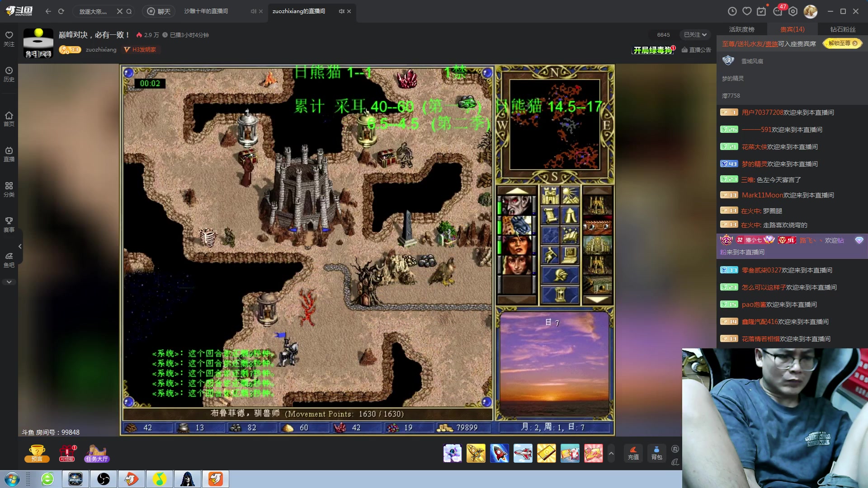Image resolution: width=868 pixels, height=488 pixels.
Task: Open the 可领取 gift box icon
Action: pyautogui.click(x=67, y=453)
